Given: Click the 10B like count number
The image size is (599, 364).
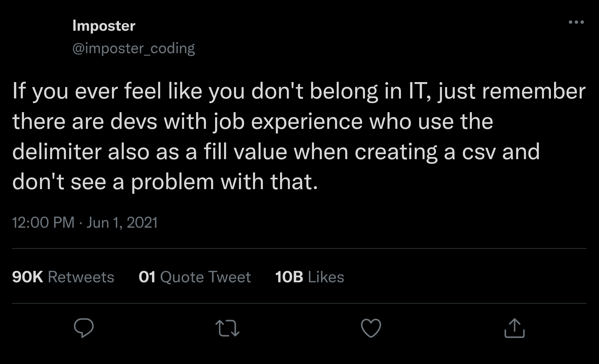Looking at the screenshot, I should click(x=289, y=277).
